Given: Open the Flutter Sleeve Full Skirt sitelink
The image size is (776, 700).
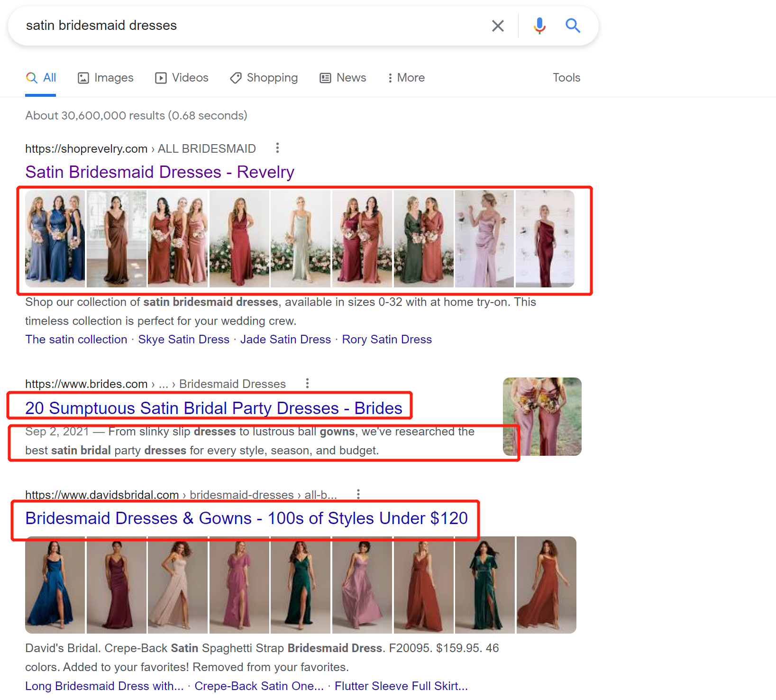Looking at the screenshot, I should click(x=401, y=686).
